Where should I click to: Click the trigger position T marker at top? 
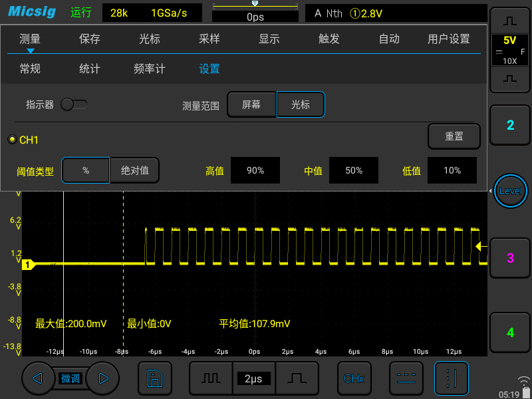pos(255,3)
